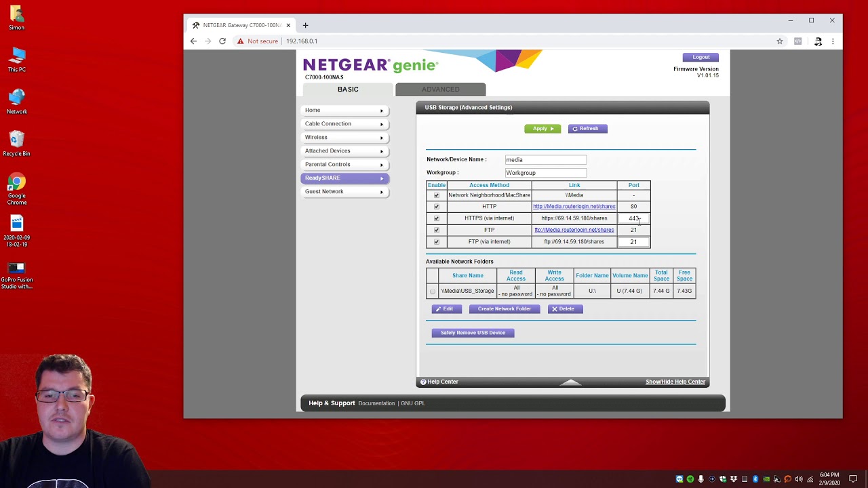This screenshot has width=868, height=488.
Task: Launch GoPro Fusion Studio shortcut
Action: [17, 276]
